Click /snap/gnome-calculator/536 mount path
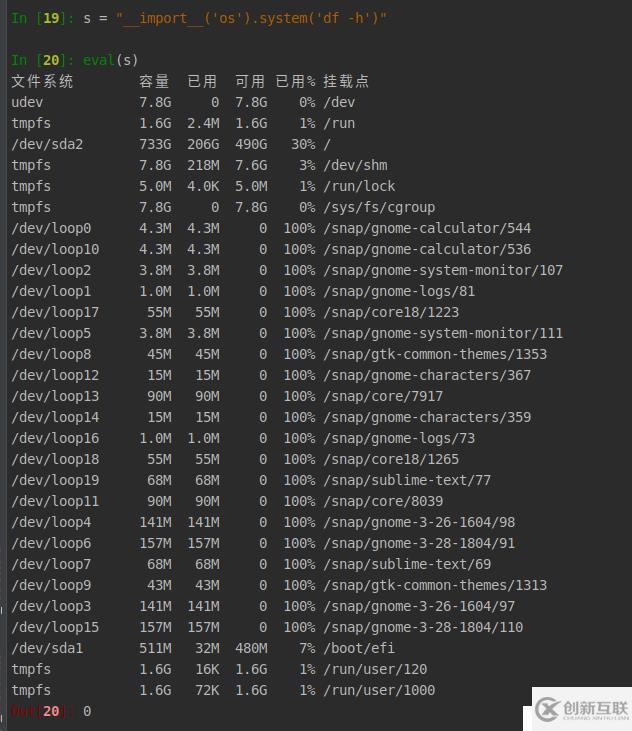This screenshot has width=632, height=731. (427, 249)
